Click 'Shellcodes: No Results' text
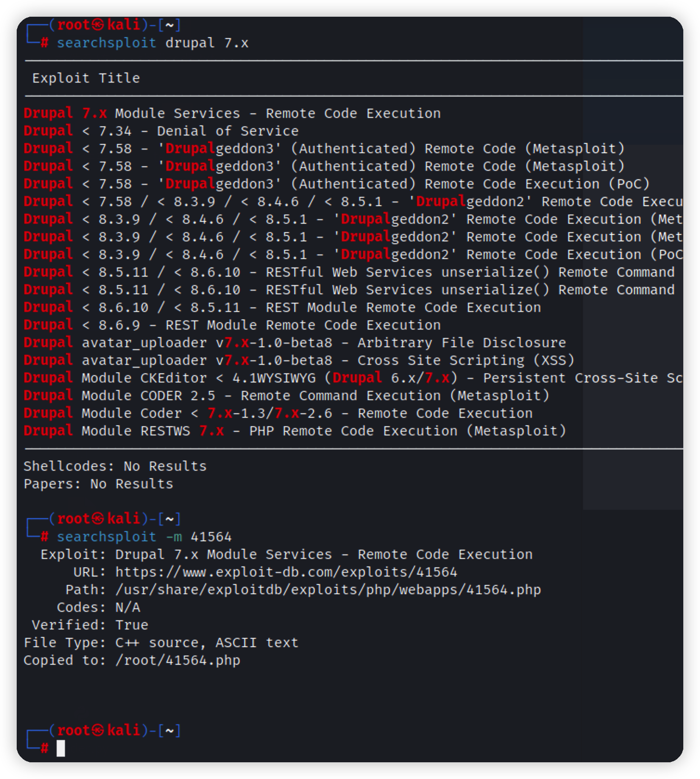 pos(115,466)
